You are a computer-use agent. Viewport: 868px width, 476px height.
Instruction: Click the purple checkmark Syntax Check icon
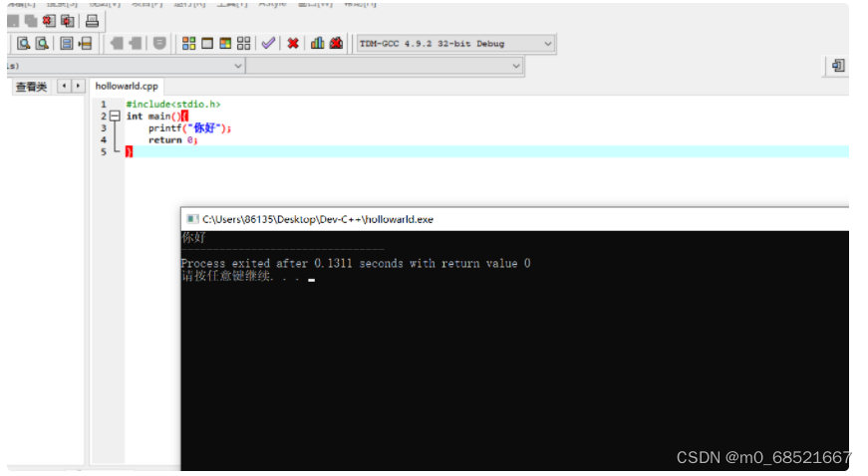click(268, 43)
